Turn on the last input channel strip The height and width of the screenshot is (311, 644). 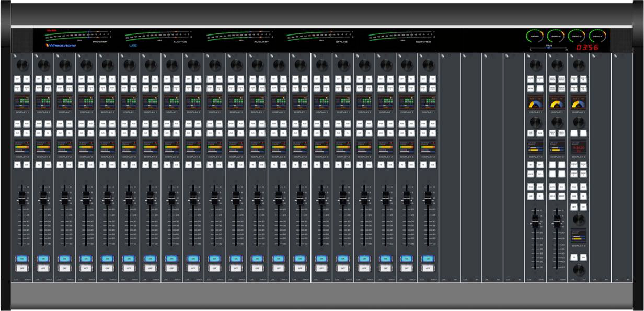[428, 258]
